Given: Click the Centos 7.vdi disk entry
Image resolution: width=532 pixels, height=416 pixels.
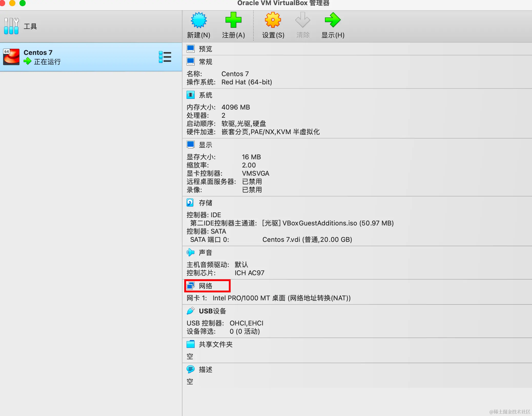Looking at the screenshot, I should (x=307, y=240).
